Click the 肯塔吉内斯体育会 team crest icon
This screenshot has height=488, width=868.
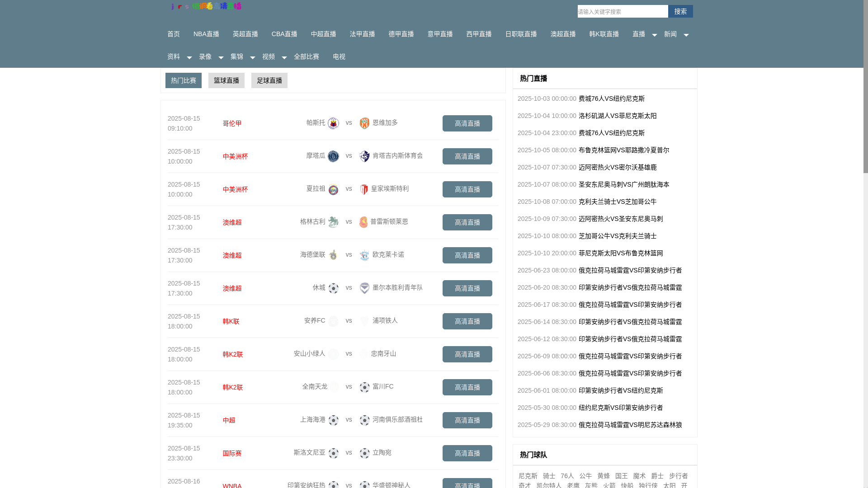[x=364, y=156]
